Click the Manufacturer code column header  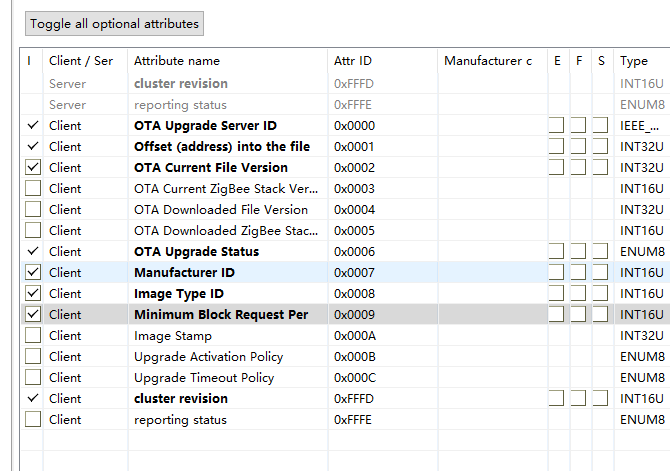488,61
